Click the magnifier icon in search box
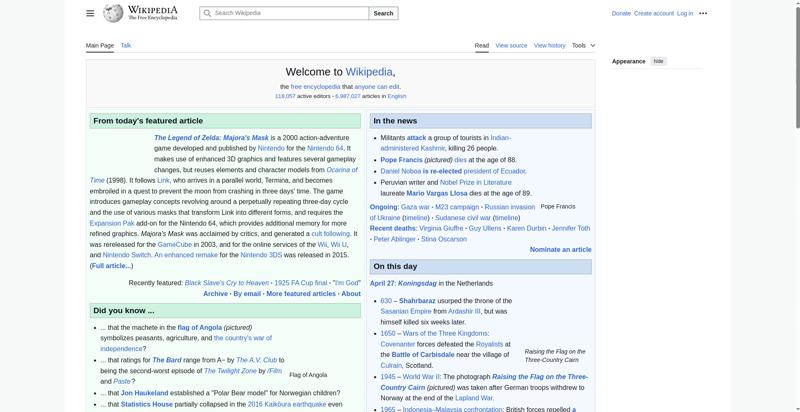This screenshot has height=412, width=800. coord(207,13)
